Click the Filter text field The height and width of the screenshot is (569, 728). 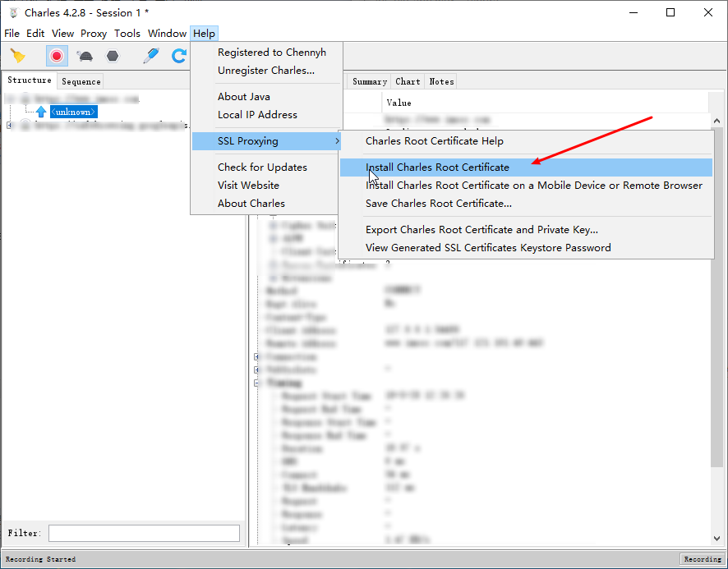click(x=144, y=534)
